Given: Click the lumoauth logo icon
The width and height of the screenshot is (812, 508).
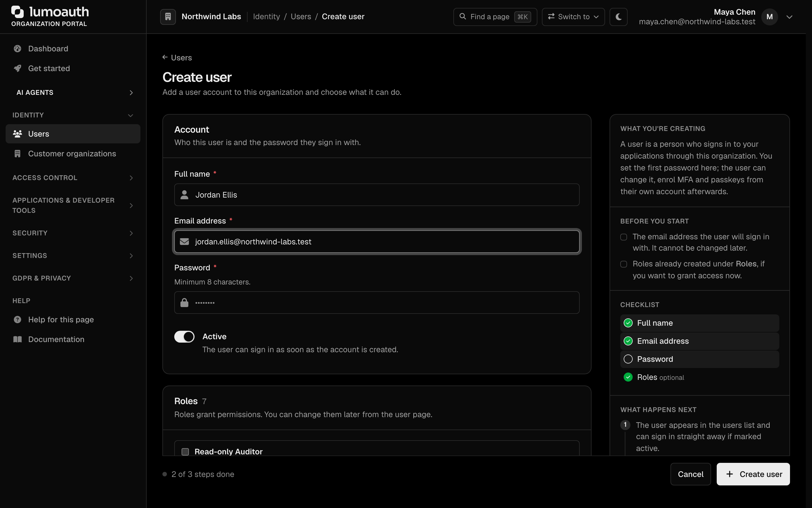Looking at the screenshot, I should coord(17,12).
